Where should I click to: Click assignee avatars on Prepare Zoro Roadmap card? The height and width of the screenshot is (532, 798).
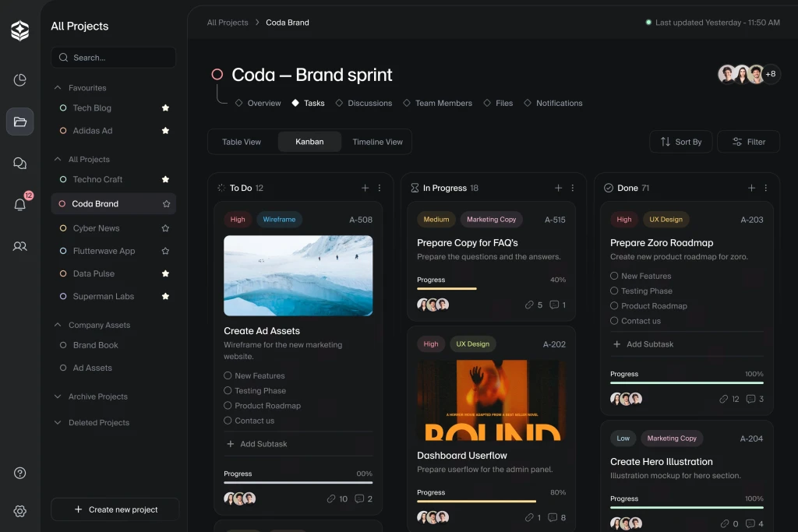pos(626,399)
